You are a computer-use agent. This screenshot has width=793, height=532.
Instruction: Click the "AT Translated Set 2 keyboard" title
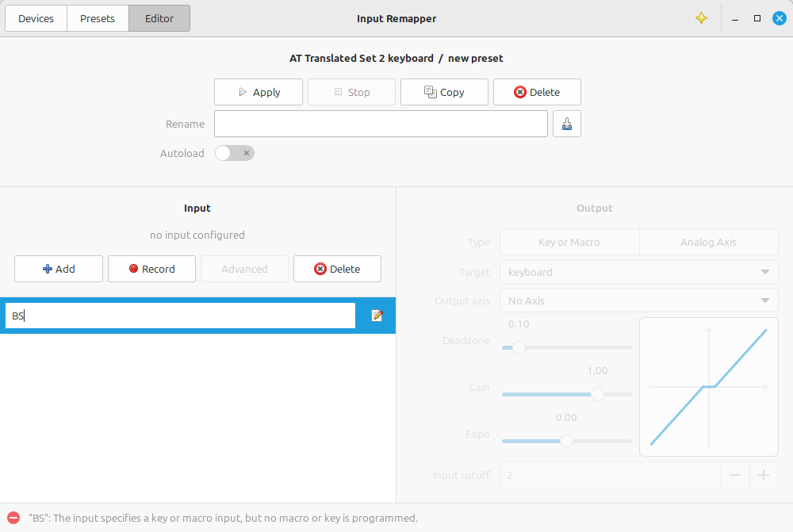pos(361,58)
